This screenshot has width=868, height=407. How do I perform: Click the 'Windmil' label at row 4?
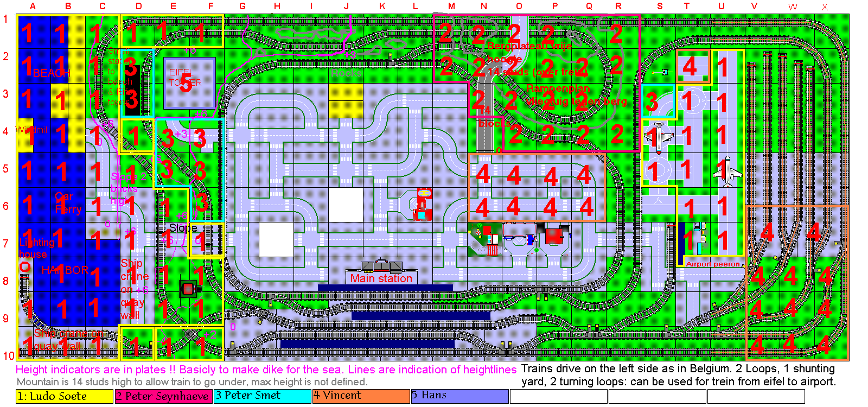coord(33,130)
